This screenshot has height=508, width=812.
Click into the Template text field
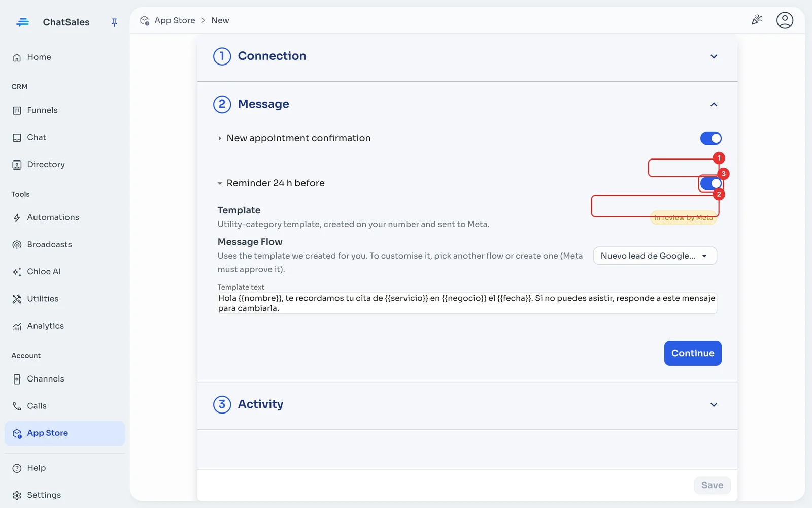(467, 303)
